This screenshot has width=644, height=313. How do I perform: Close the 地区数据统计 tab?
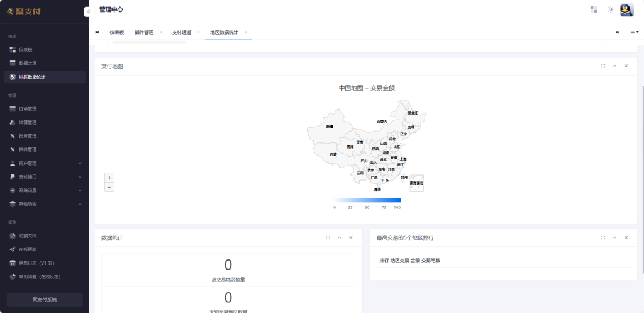pos(246,33)
